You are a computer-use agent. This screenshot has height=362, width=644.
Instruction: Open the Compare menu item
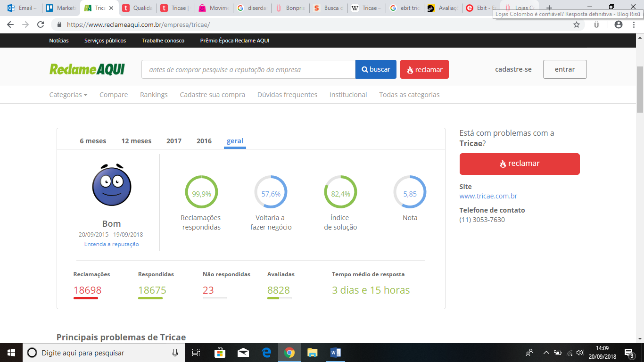click(114, 95)
